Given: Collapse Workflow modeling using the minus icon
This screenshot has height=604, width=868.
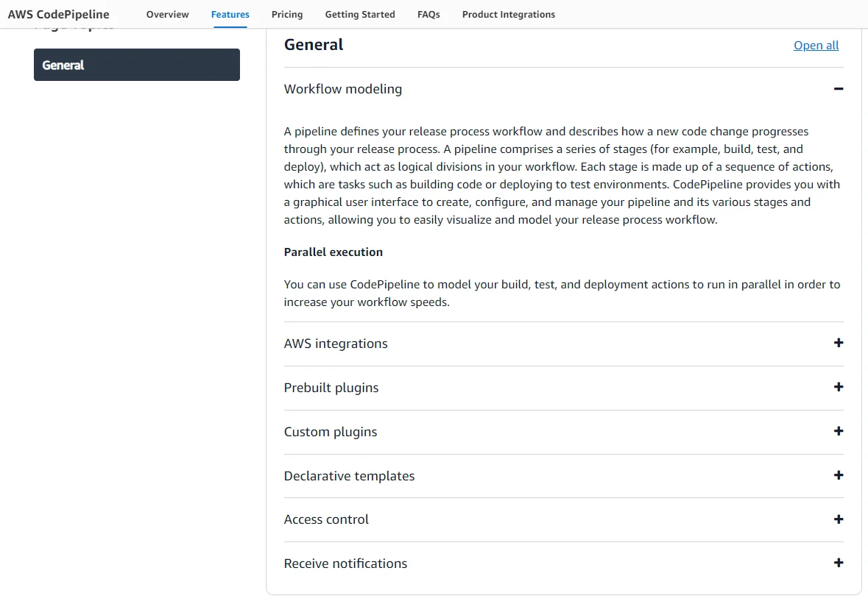Looking at the screenshot, I should [838, 89].
